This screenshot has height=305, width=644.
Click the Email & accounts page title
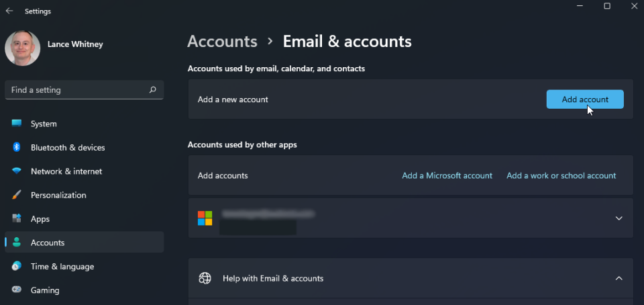tap(347, 42)
